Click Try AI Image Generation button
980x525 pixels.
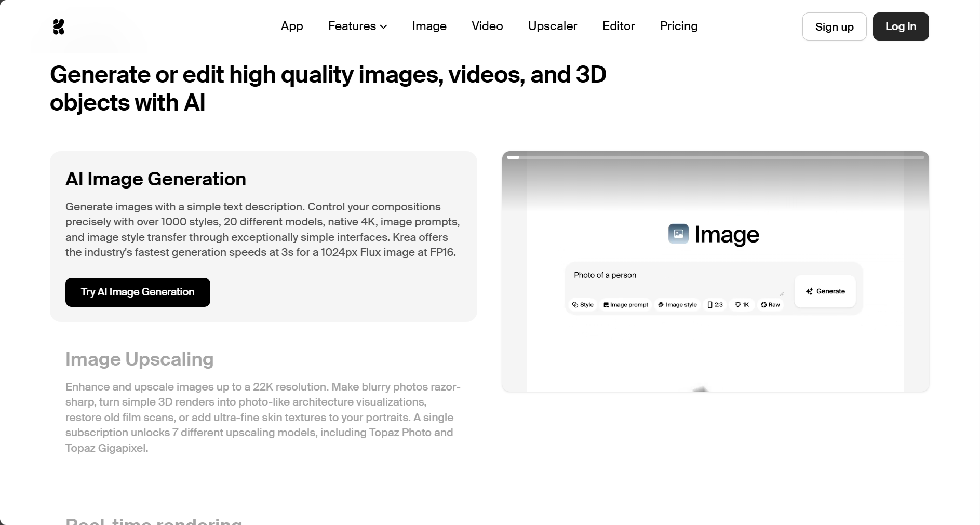[138, 292]
